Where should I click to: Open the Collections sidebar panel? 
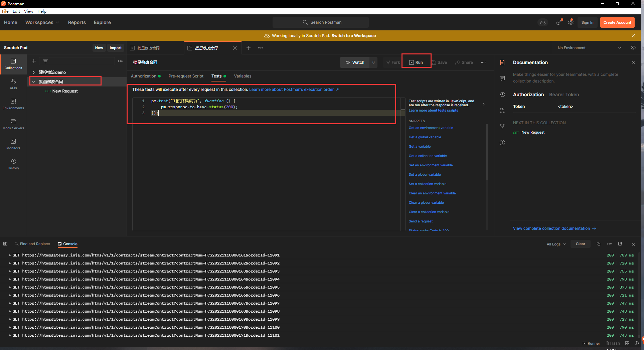point(13,64)
